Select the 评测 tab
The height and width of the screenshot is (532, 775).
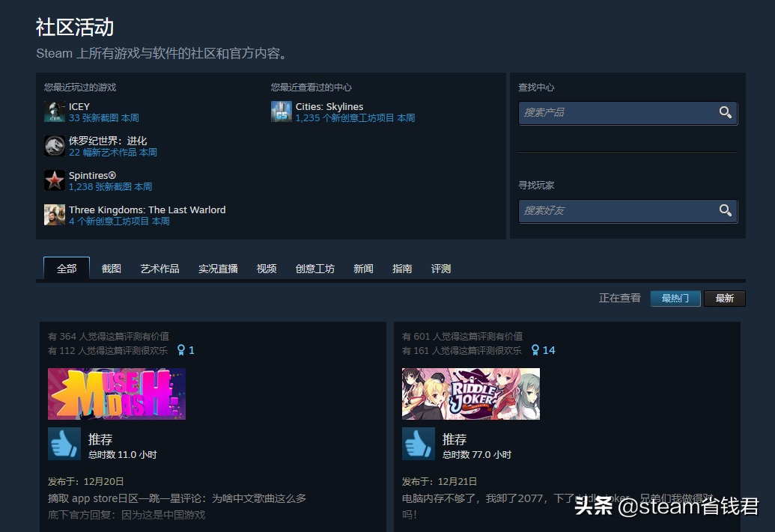(x=441, y=269)
